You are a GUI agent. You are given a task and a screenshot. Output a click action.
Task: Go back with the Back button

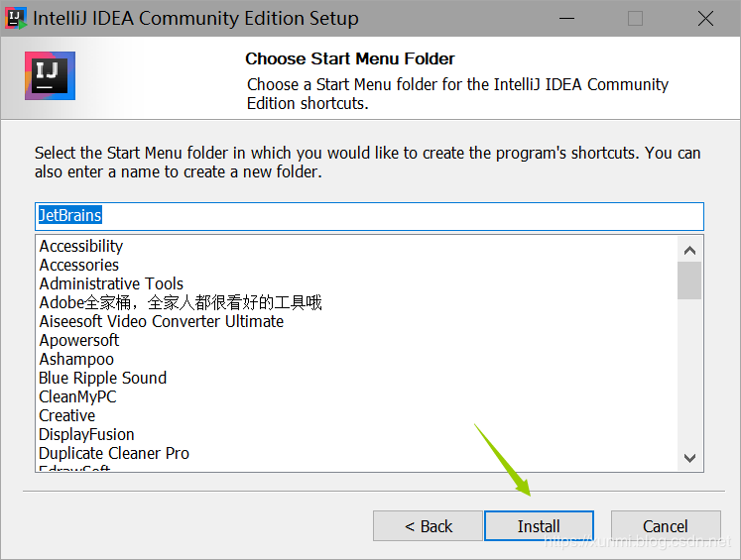(428, 526)
